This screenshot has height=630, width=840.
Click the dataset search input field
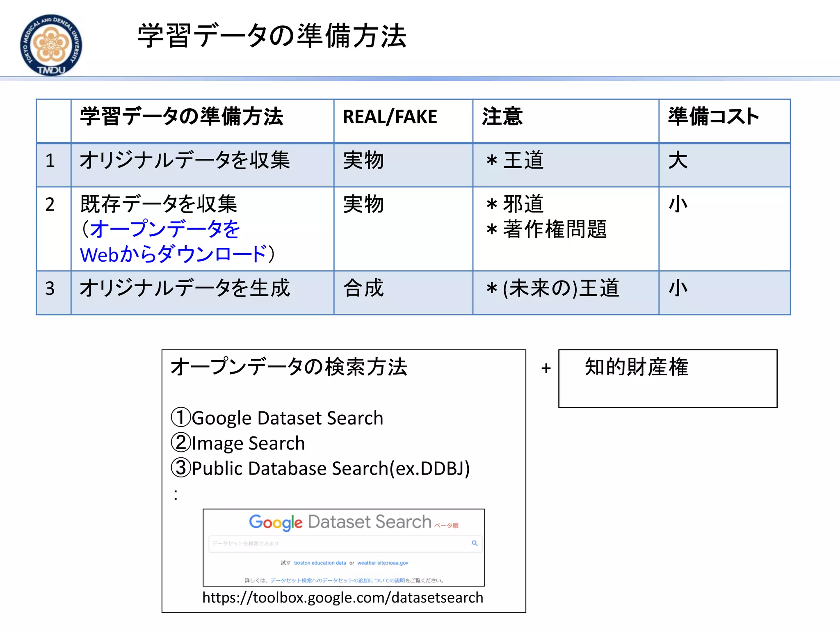click(345, 543)
